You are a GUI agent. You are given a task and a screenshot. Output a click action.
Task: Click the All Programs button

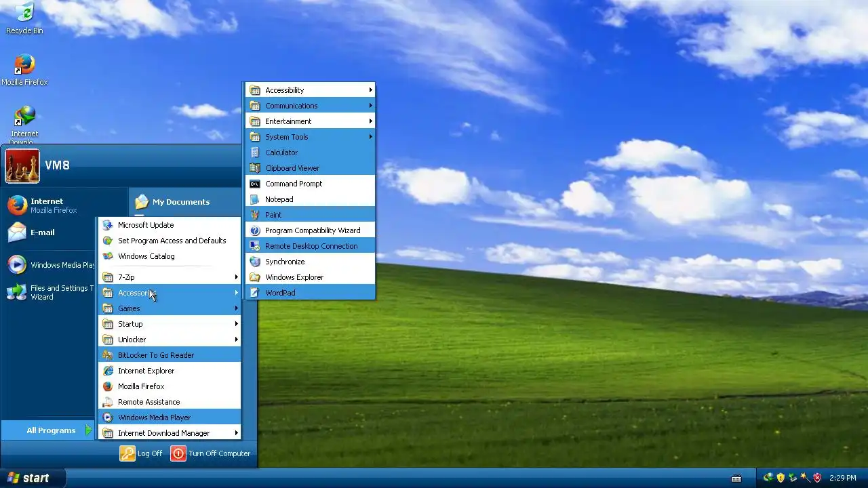click(x=47, y=430)
